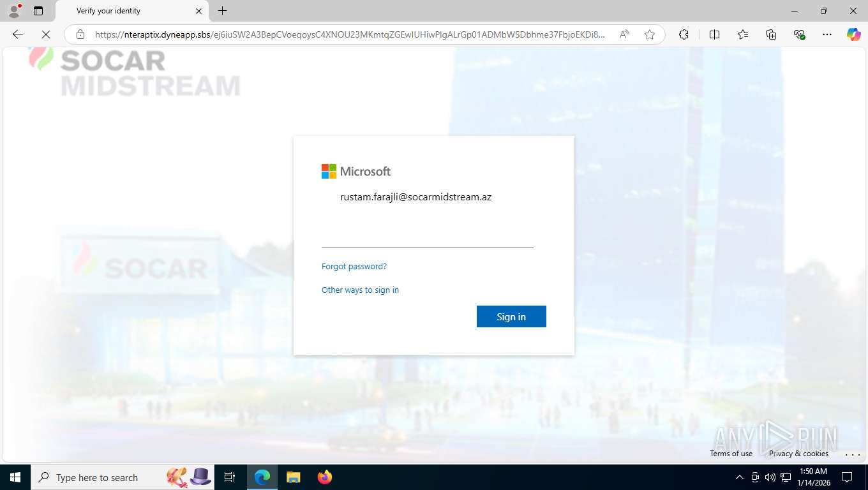This screenshot has height=490, width=868.
Task: Open the Copilot sidebar
Action: coord(853,34)
